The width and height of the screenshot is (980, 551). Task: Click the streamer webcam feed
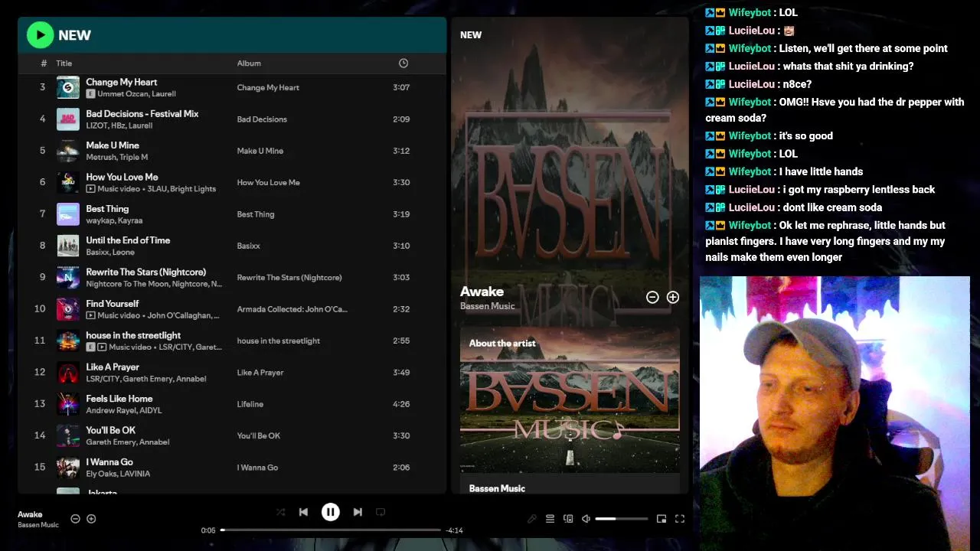pos(835,413)
